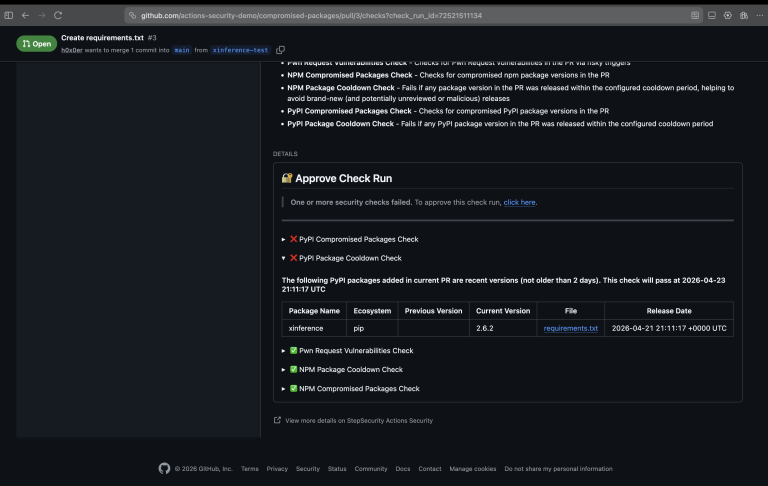
Task: Click the Previous Version column header
Action: (433, 311)
